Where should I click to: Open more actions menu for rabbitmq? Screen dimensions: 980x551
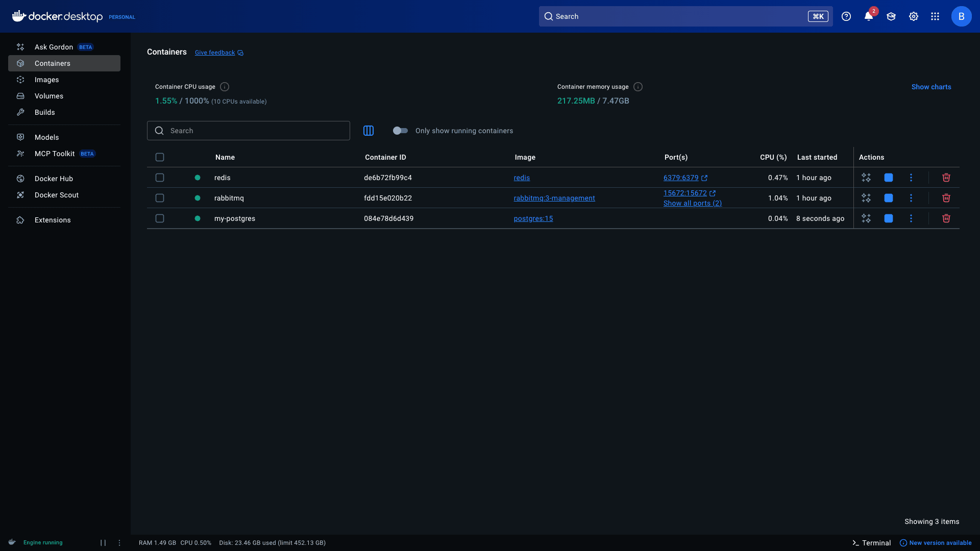[x=911, y=198]
